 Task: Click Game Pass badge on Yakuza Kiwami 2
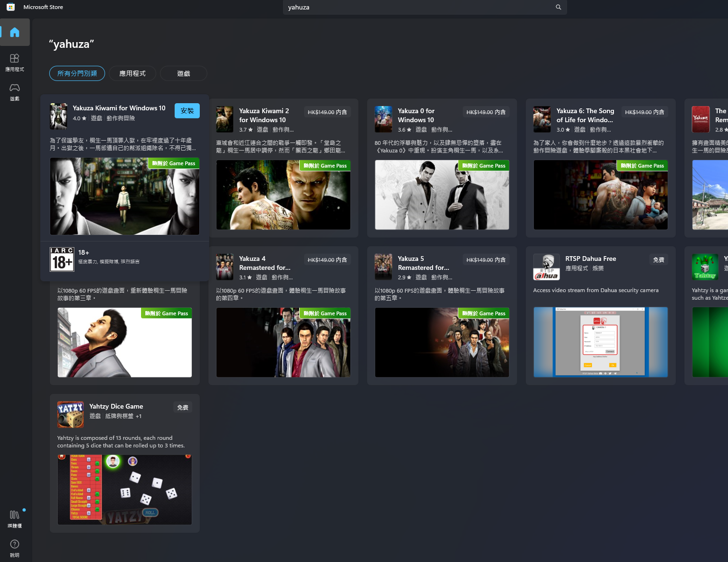tap(325, 166)
